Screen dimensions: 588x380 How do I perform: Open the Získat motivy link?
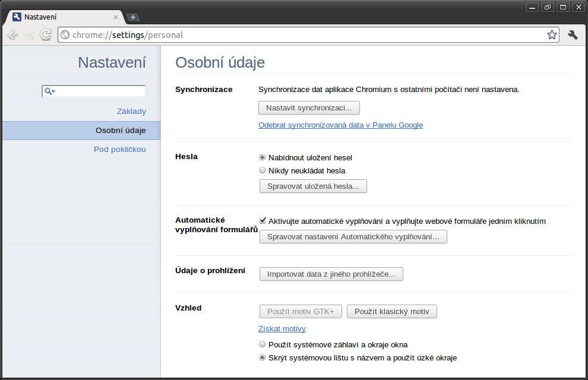(x=282, y=329)
